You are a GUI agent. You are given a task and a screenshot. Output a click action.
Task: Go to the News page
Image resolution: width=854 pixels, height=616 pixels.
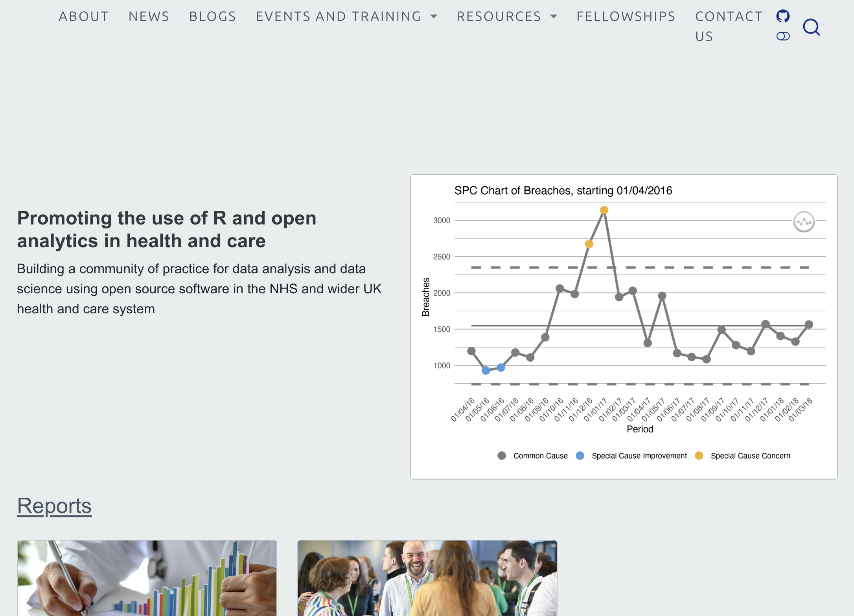[x=149, y=17]
